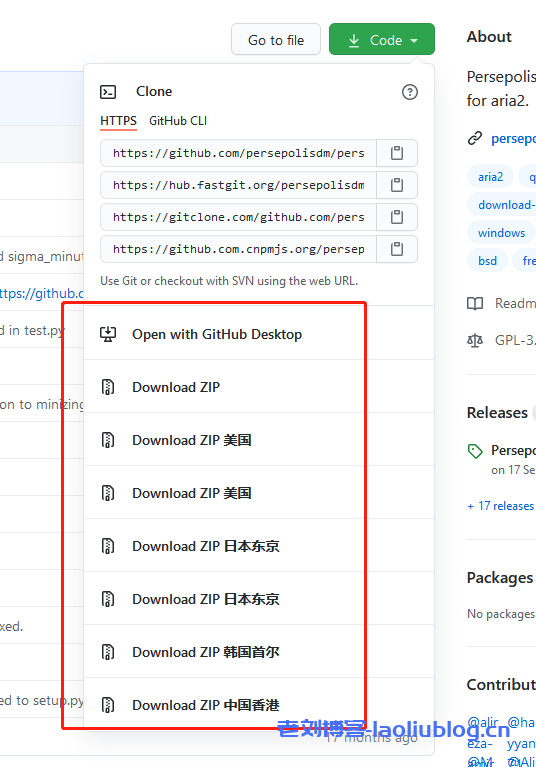Click the GitHub Desktop download icon
Viewport: 536px width, 767px height.
point(108,334)
